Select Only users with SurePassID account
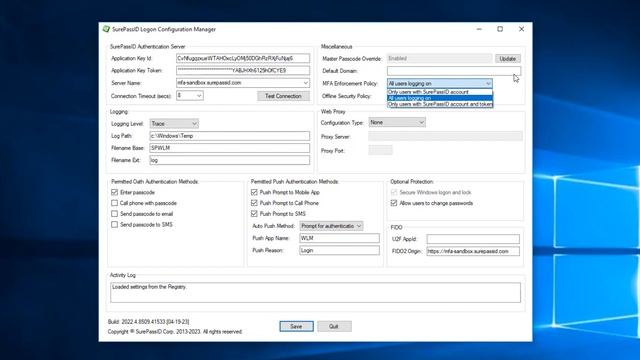 pyautogui.click(x=440, y=92)
